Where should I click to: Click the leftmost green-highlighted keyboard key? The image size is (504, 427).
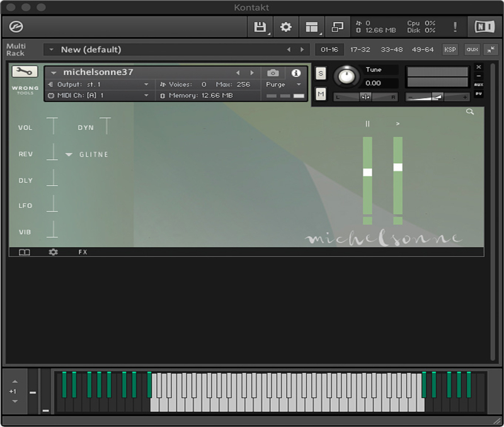click(64, 385)
